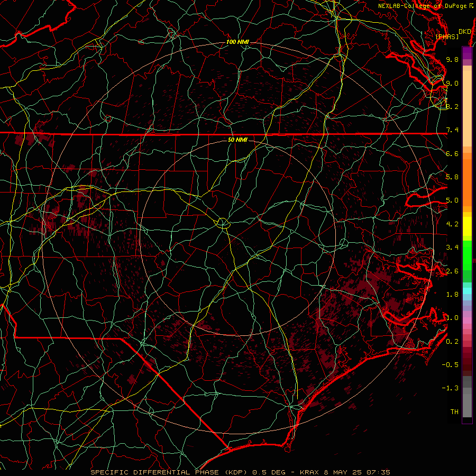Screen dimensions: 476x476
Task: Click the 4.2 value on the scale
Action: [452, 224]
